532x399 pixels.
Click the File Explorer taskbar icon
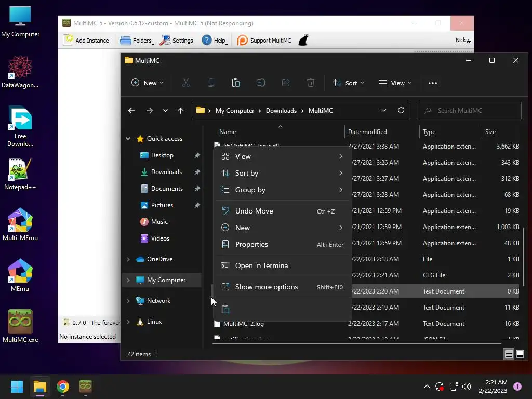[39, 387]
